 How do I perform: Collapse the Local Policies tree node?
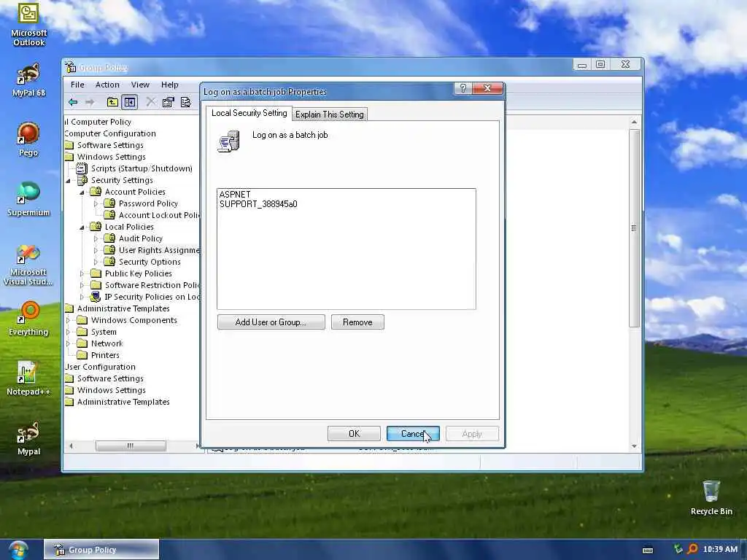tap(82, 227)
